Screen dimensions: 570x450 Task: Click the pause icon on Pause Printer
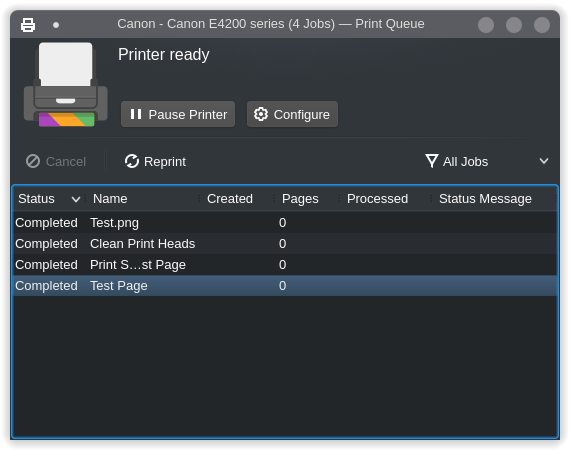(136, 114)
